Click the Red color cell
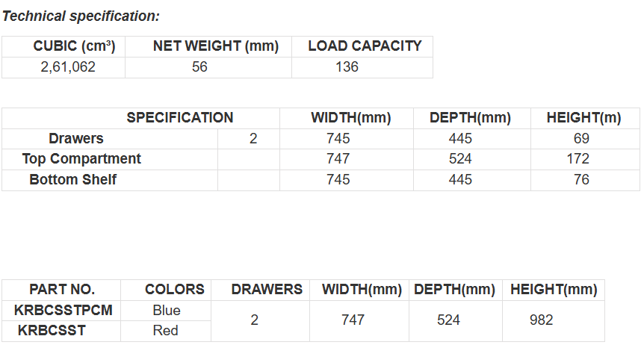The image size is (644, 345). click(165, 330)
